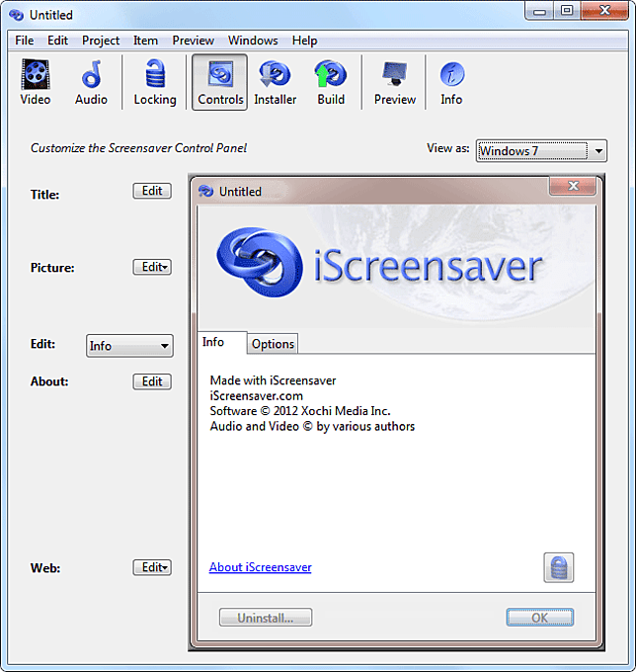Click the About Edit button
Screen dimensions: 636x672
(x=152, y=381)
